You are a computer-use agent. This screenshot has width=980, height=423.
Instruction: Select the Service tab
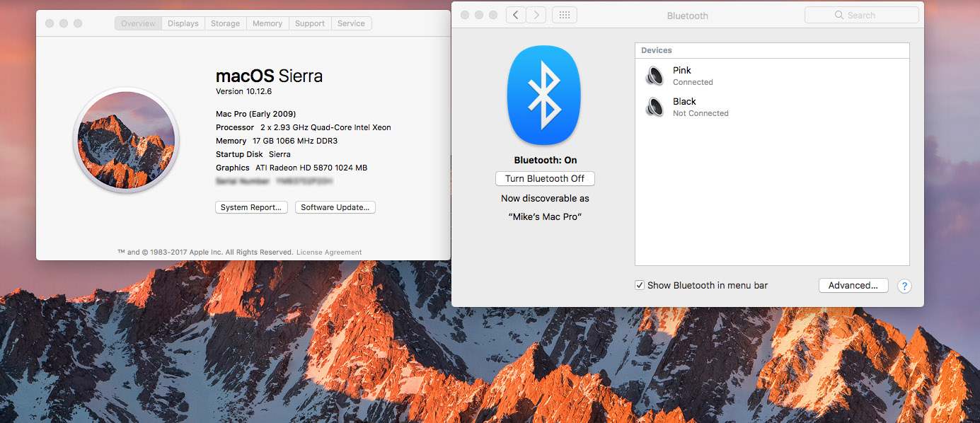click(x=351, y=23)
